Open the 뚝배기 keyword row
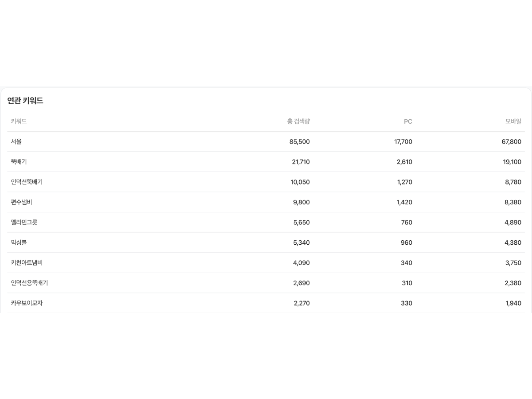 click(19, 162)
